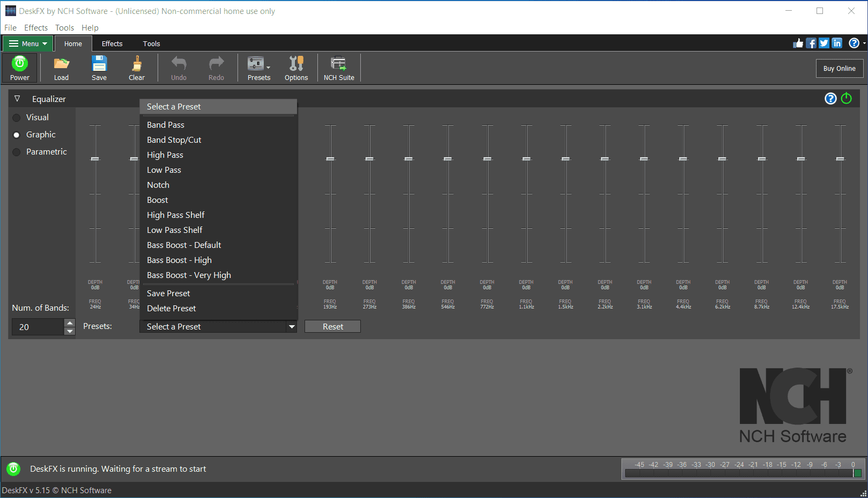
Task: Choose the Bass Boost - Default preset
Action: [x=218, y=245]
